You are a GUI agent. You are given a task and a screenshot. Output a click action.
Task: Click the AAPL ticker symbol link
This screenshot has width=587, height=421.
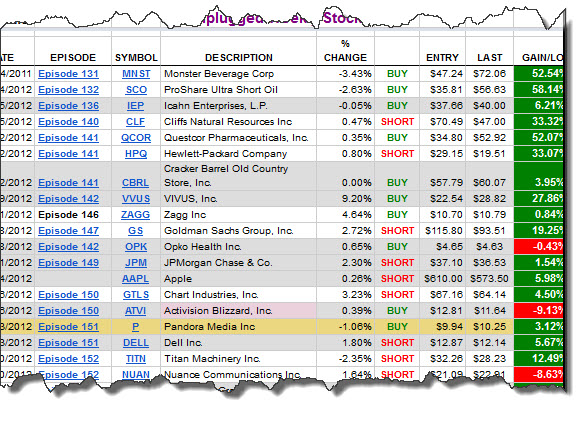click(x=136, y=279)
